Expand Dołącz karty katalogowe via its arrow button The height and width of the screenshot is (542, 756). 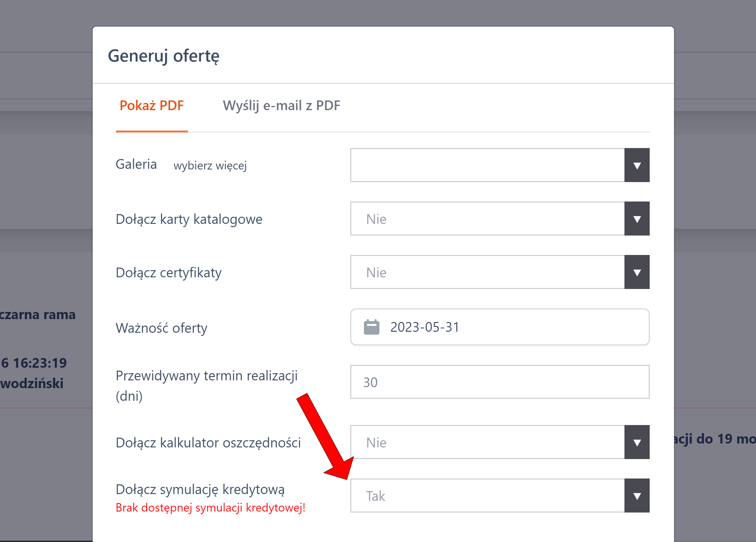coord(637,219)
